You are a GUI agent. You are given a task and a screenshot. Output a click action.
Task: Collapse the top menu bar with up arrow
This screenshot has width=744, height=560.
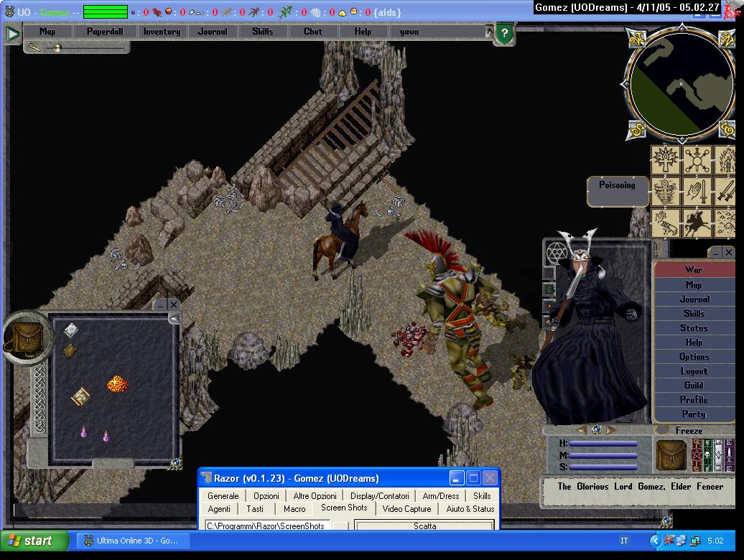coord(489,32)
